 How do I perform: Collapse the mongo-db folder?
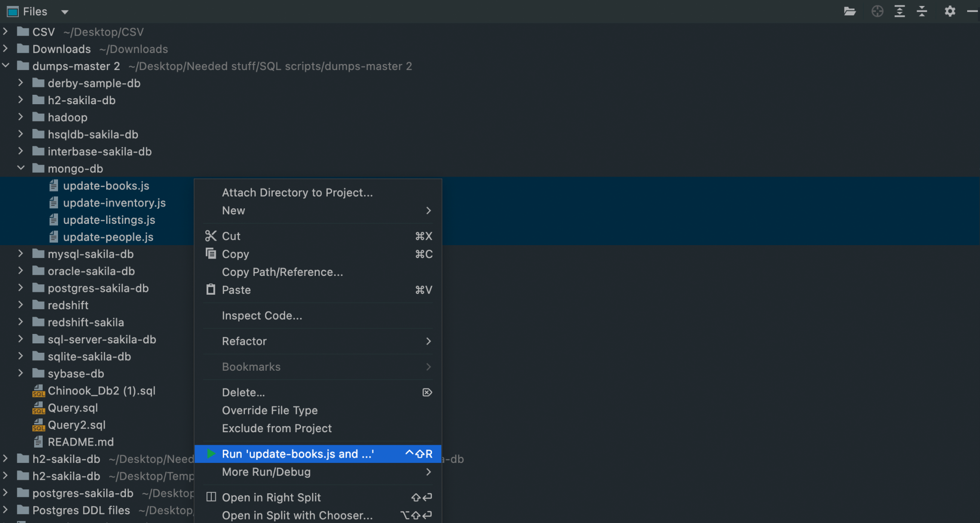(21, 168)
